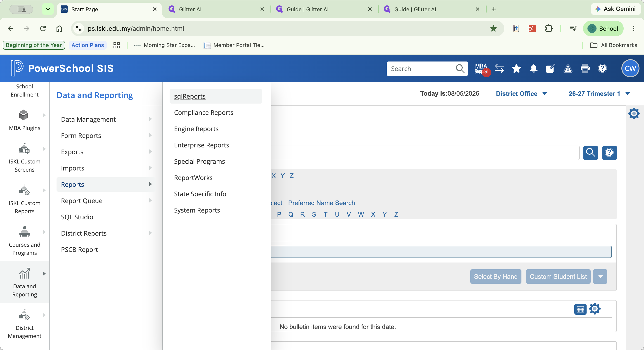Bookmark page with Chrome star icon
Image resolution: width=644 pixels, height=350 pixels.
493,28
